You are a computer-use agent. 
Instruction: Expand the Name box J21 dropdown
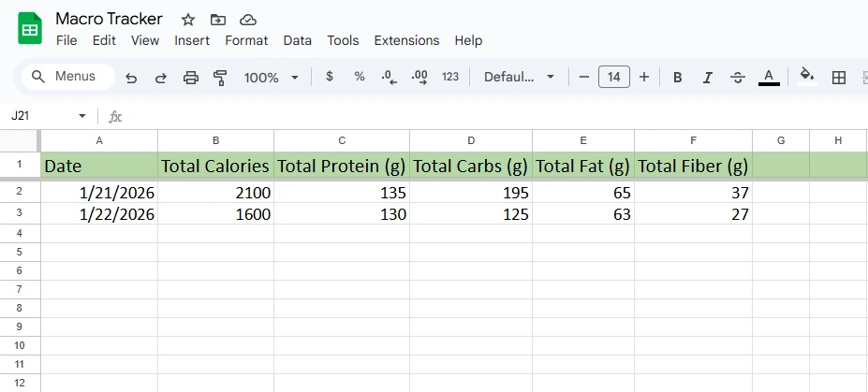[x=82, y=116]
